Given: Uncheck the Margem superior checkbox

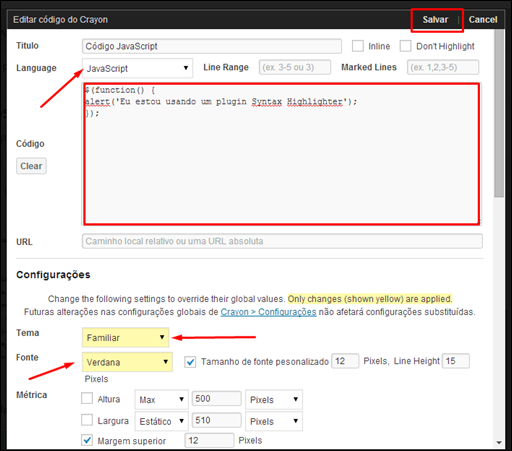Looking at the screenshot, I should click(87, 440).
